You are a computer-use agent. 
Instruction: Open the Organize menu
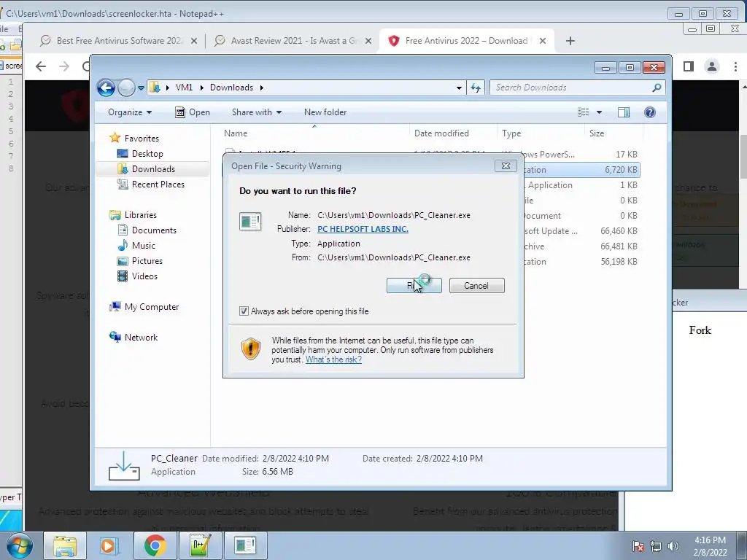130,112
